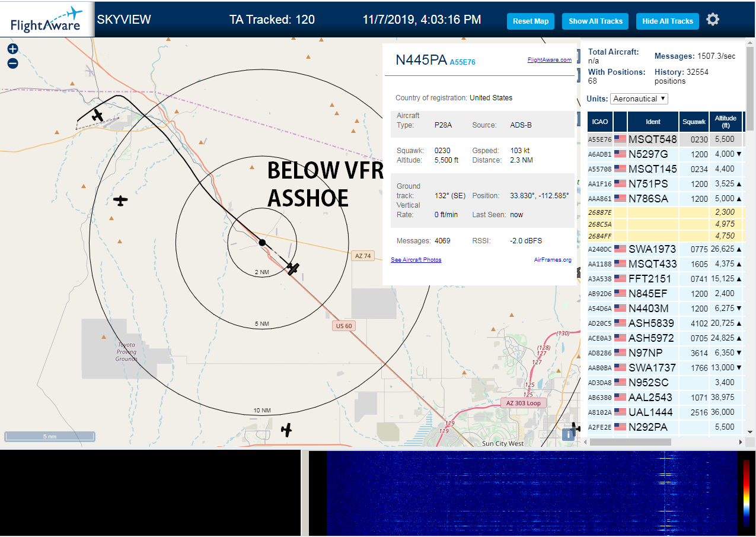The image size is (756, 537).
Task: Select the aircraft icon below the 10 NM ring
Action: pos(287,430)
